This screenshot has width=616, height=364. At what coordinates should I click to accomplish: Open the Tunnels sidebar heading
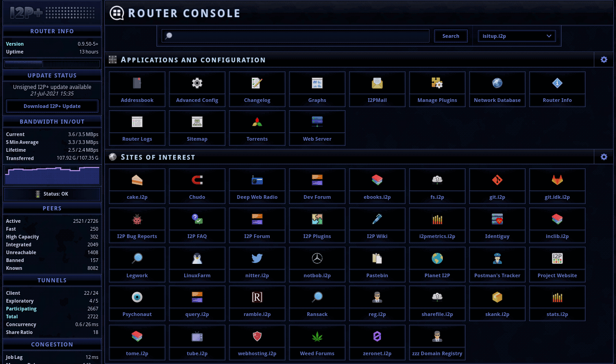52,280
